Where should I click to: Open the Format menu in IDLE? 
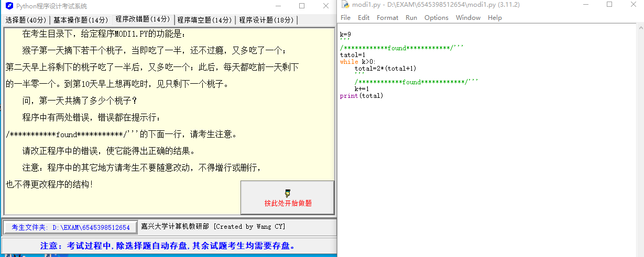tap(387, 17)
